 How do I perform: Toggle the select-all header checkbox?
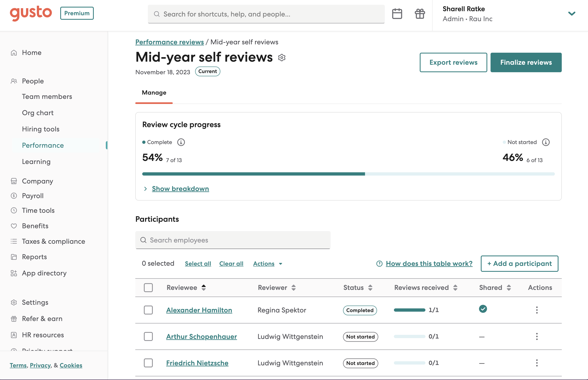click(x=148, y=288)
